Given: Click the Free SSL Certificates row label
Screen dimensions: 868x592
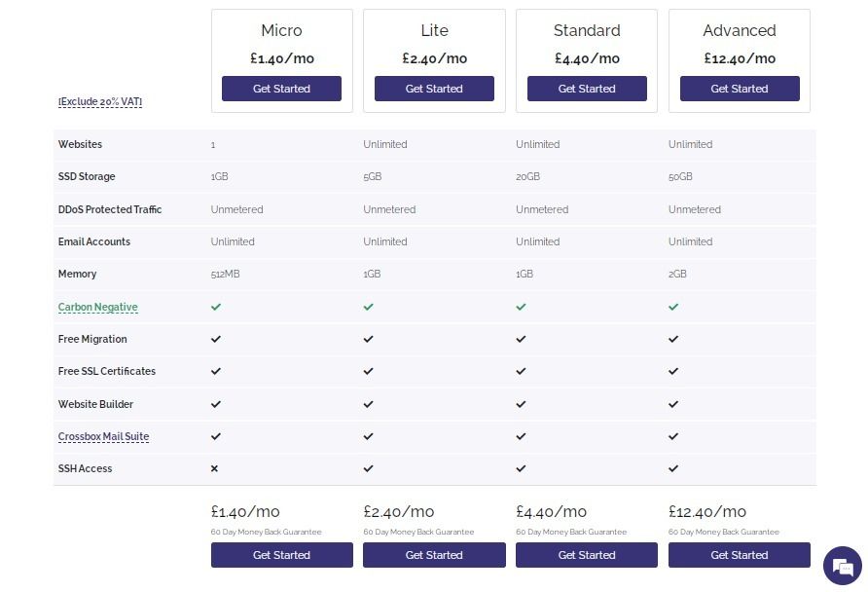Looking at the screenshot, I should tap(107, 372).
